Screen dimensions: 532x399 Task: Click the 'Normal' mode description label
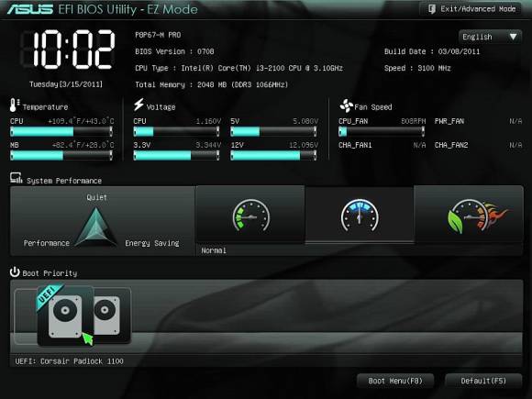coord(214,250)
